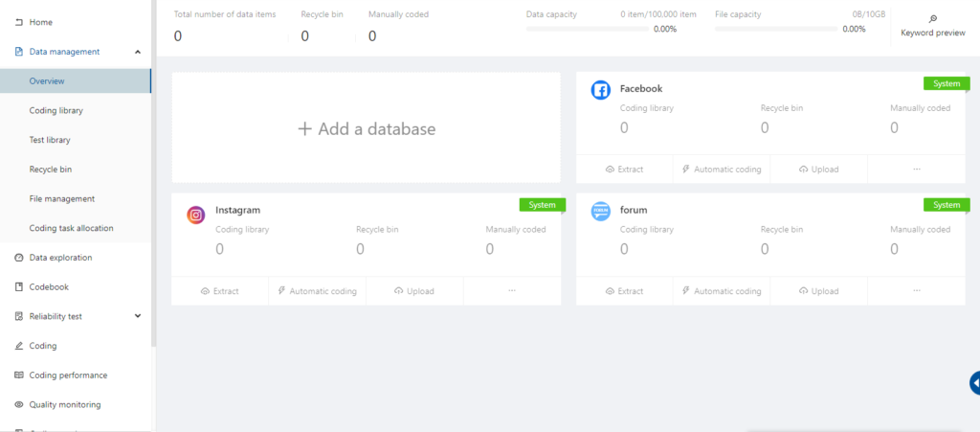
Task: Click the Instagram card Upload cloud icon
Action: coord(398,291)
